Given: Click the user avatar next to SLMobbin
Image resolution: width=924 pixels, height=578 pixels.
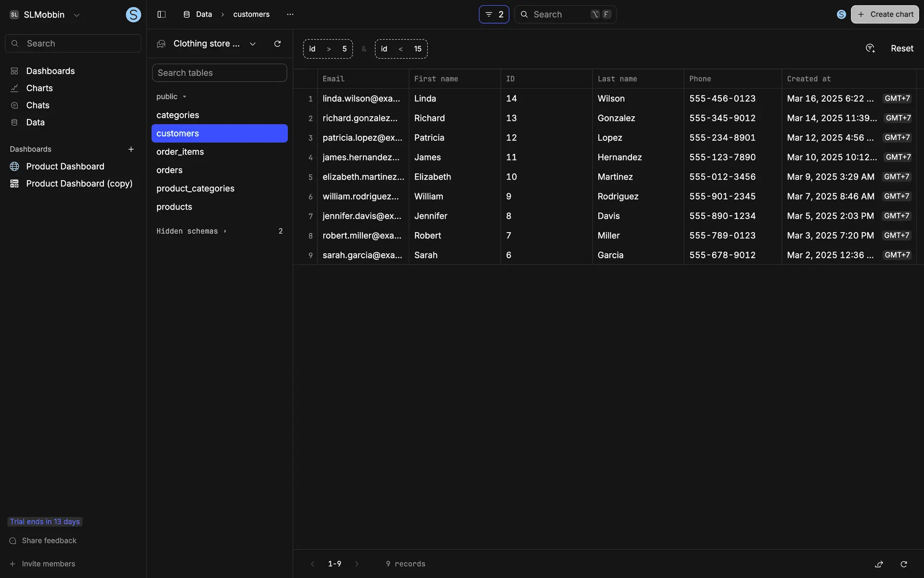Looking at the screenshot, I should click(x=133, y=14).
